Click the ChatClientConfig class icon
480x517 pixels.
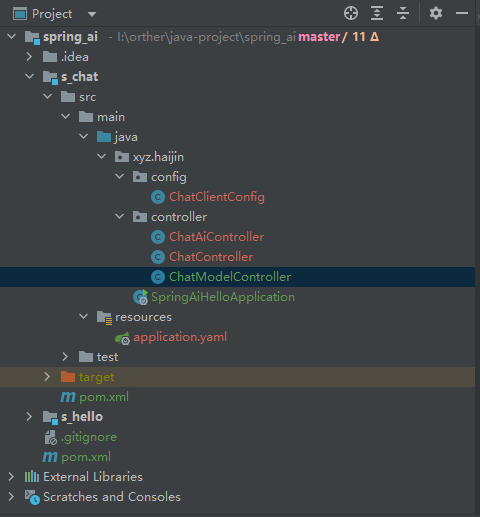(x=158, y=197)
